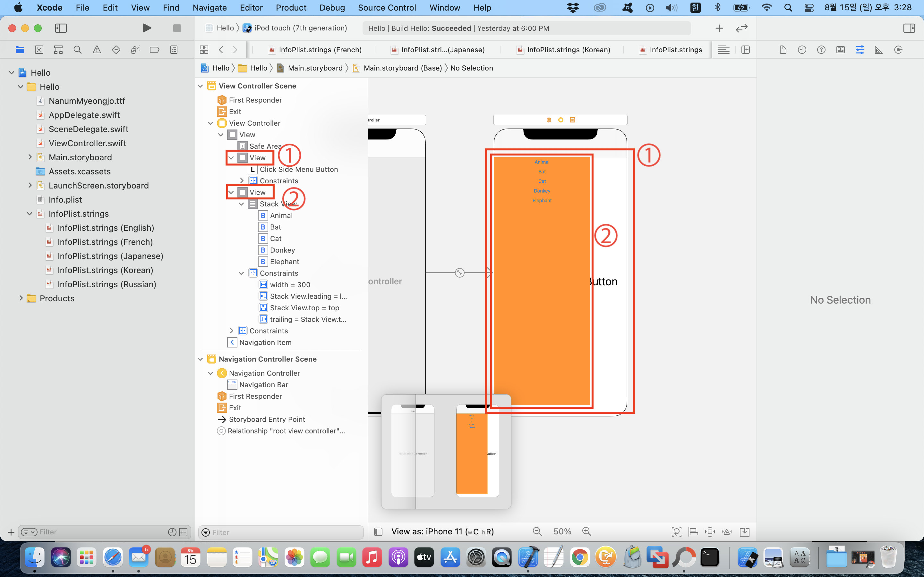Toggle the document outline visibility button

coord(378,531)
